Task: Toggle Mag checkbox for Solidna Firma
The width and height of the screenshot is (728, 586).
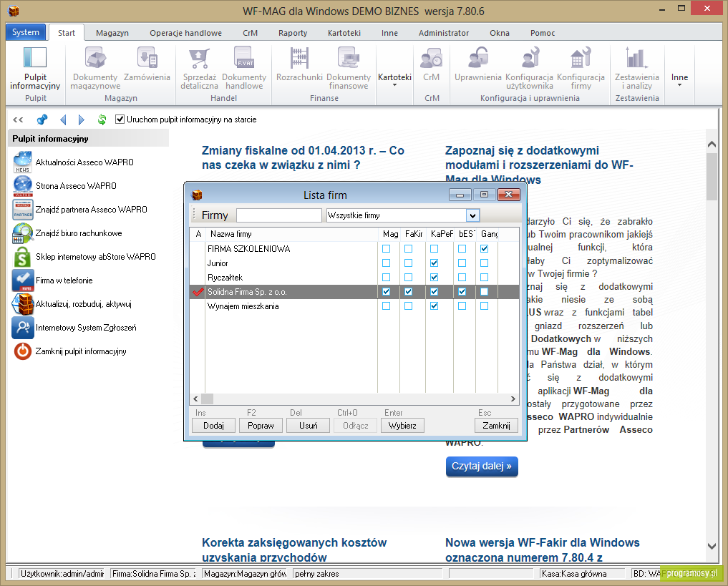Action: (387, 292)
